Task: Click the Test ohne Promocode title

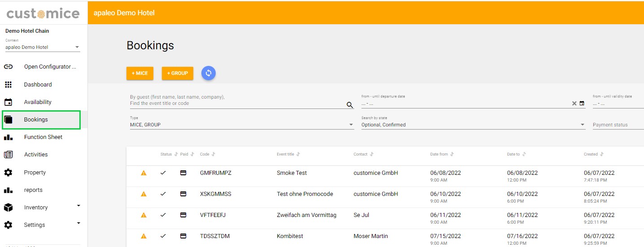Action: [305, 194]
